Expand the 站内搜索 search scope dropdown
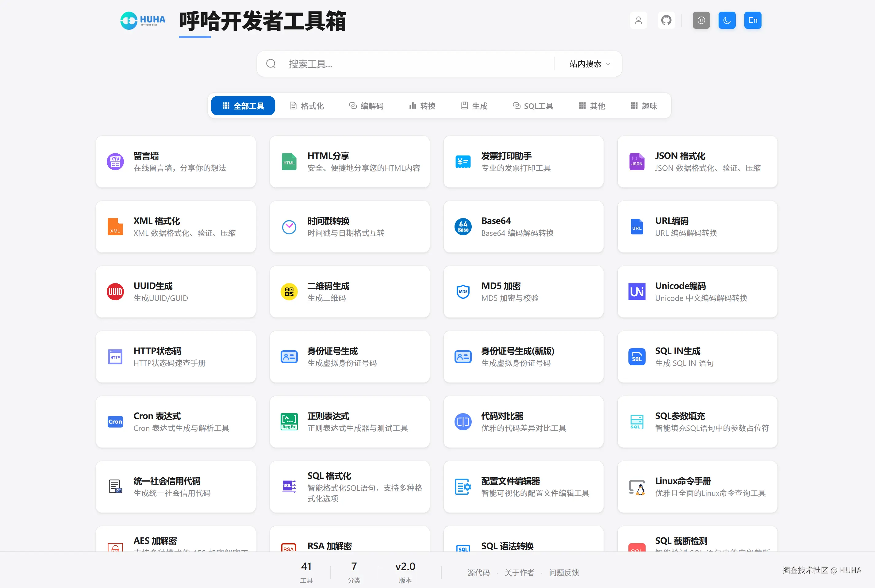Viewport: 875px width, 588px height. click(590, 64)
